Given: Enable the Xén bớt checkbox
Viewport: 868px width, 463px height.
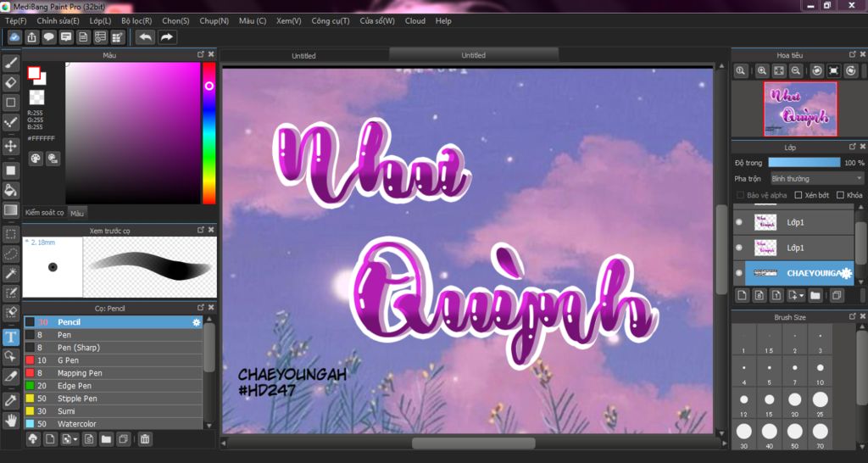Looking at the screenshot, I should click(798, 195).
